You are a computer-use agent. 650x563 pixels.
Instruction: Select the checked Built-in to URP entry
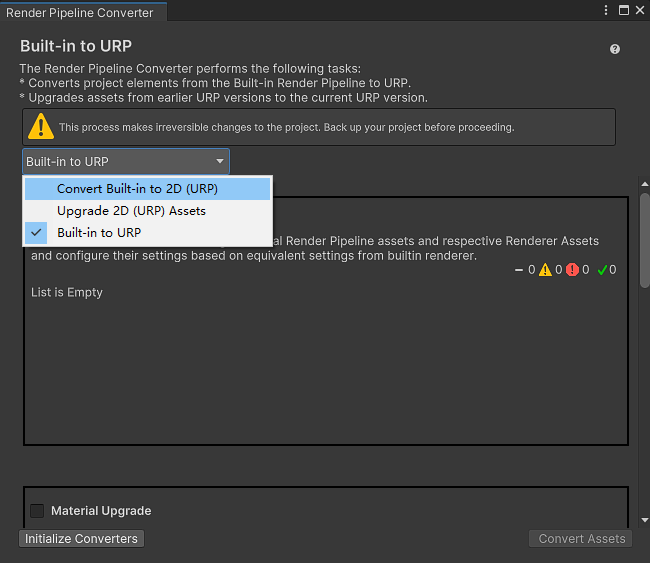pos(99,233)
